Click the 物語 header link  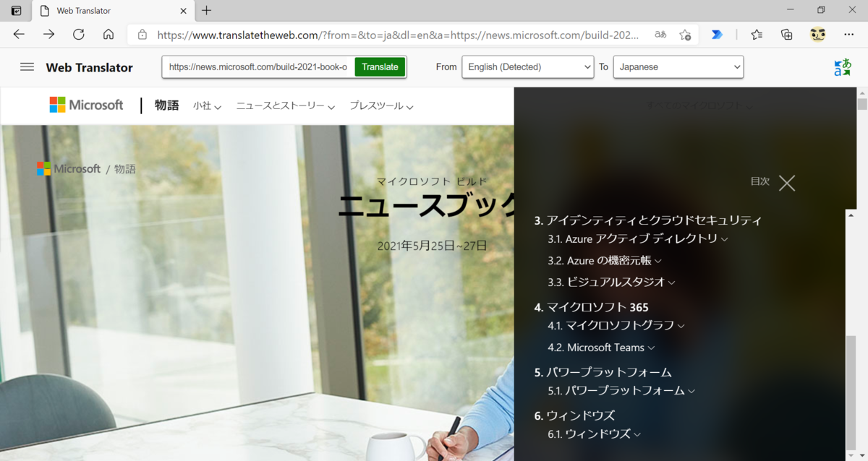tap(166, 105)
